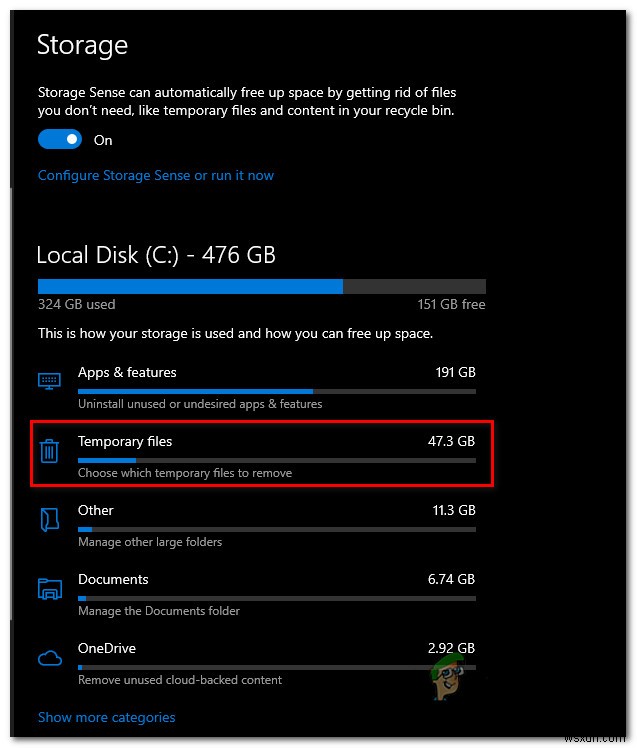637x748 pixels.
Task: Toggle the Storage Sense switch off
Action: tap(61, 140)
